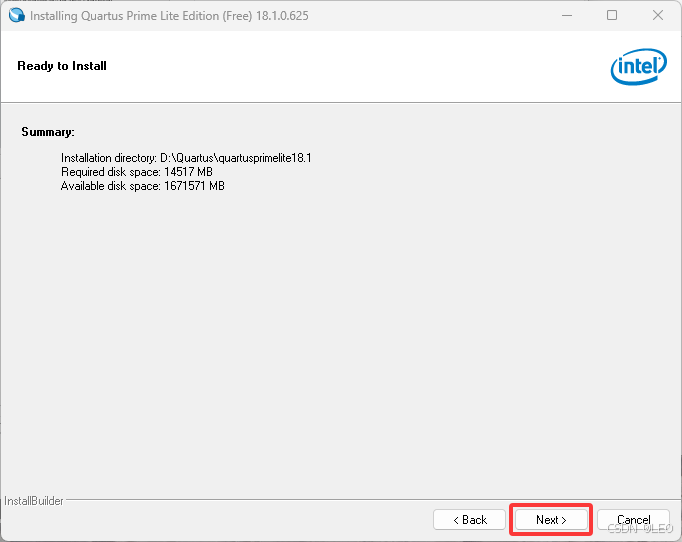Viewport: 682px width, 542px height.
Task: Click the Required disk space 14517 MB text
Action: click(x=137, y=172)
